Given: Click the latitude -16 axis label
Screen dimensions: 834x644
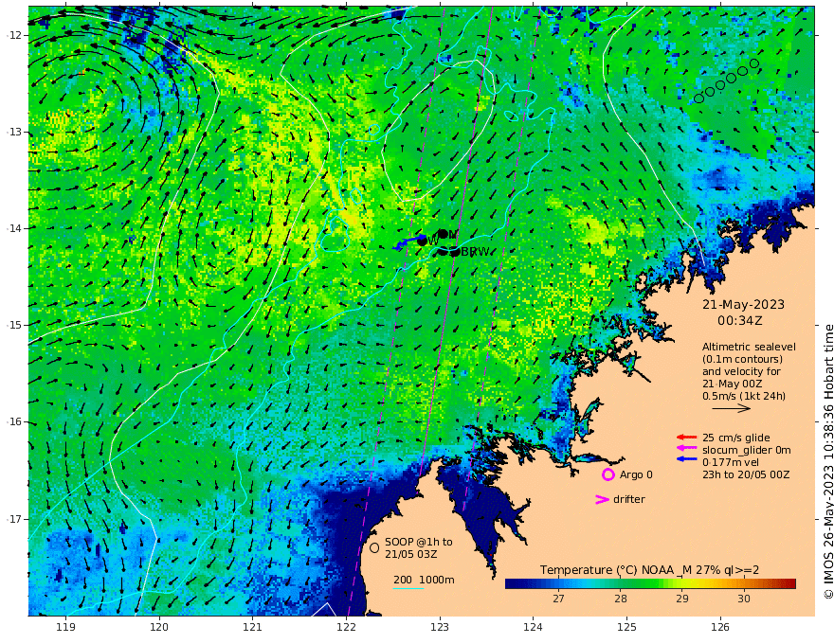Looking at the screenshot, I should click(14, 421).
